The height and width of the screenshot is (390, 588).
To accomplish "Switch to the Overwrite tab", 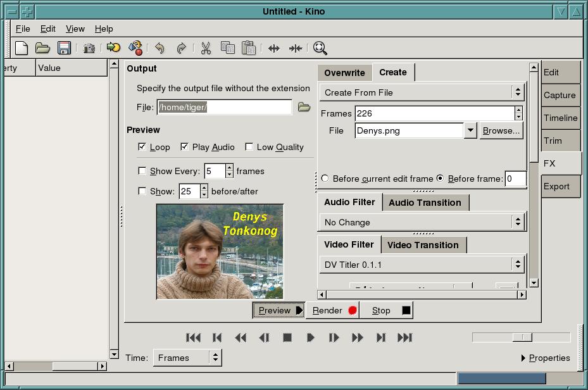I will pyautogui.click(x=344, y=72).
